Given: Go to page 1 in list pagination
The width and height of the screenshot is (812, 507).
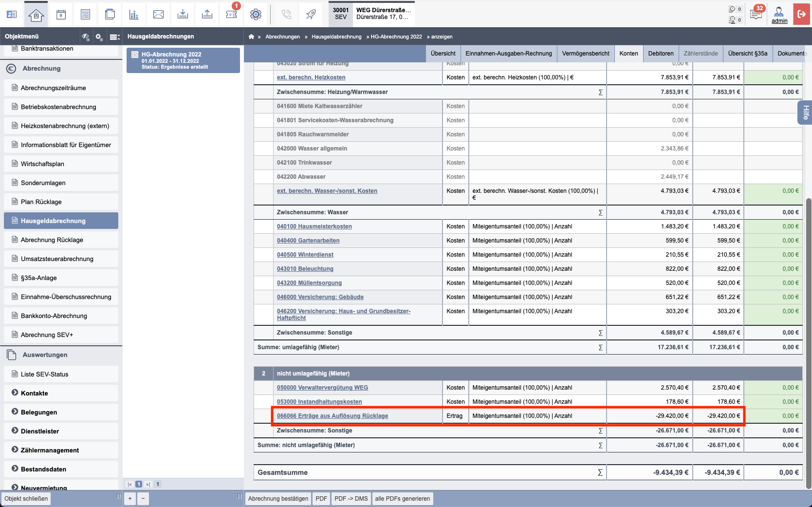Looking at the screenshot, I should [139, 484].
